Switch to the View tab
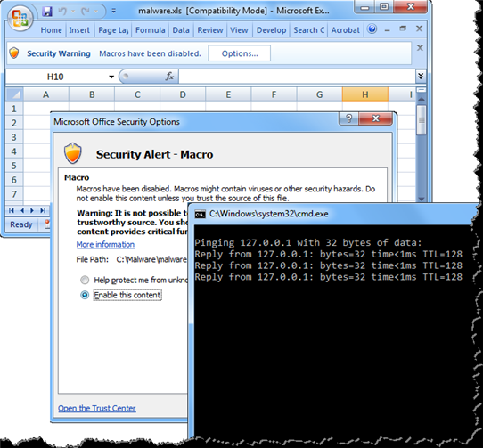483x448 pixels. tap(239, 30)
